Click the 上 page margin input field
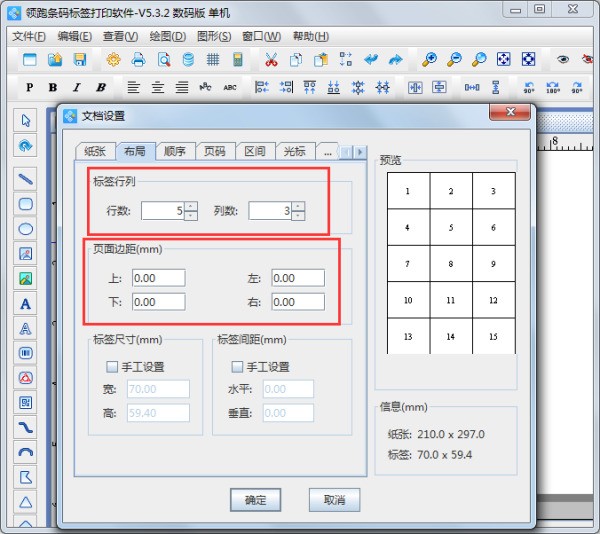Image resolution: width=600 pixels, height=534 pixels. [x=157, y=278]
